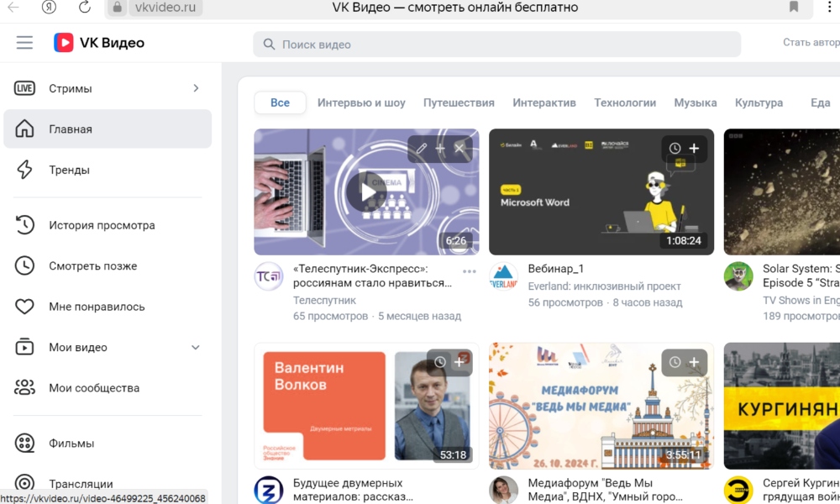
Task: Open the Solar System video thumbnail
Action: pyautogui.click(x=781, y=192)
